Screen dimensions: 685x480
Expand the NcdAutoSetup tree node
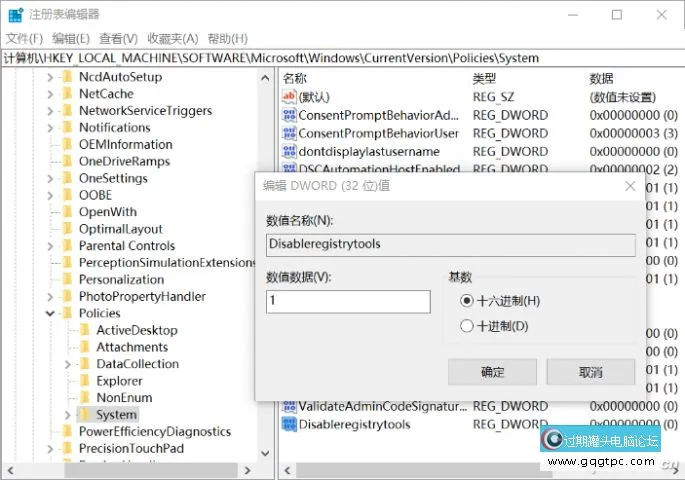(49, 77)
